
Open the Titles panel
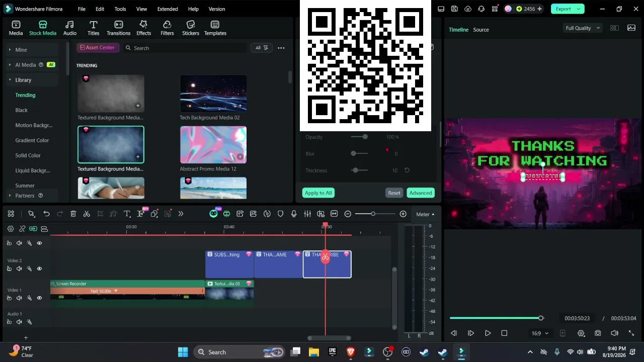click(94, 28)
